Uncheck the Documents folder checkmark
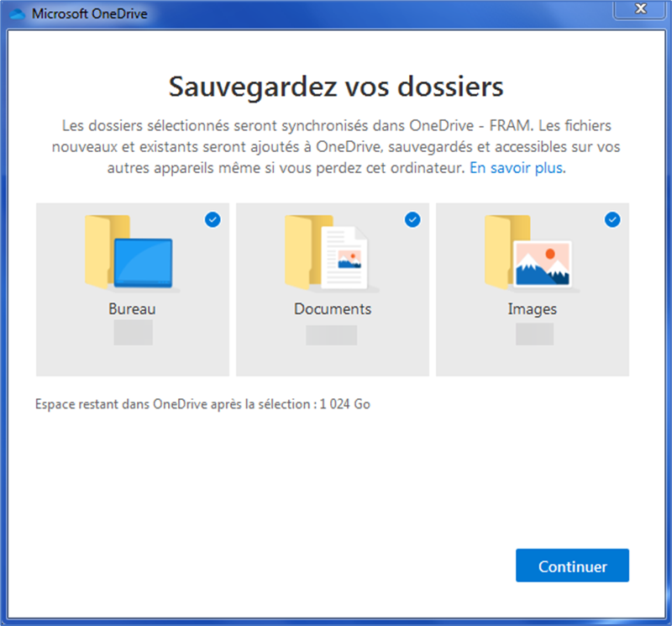Viewport: 672px width, 626px height. (412, 219)
